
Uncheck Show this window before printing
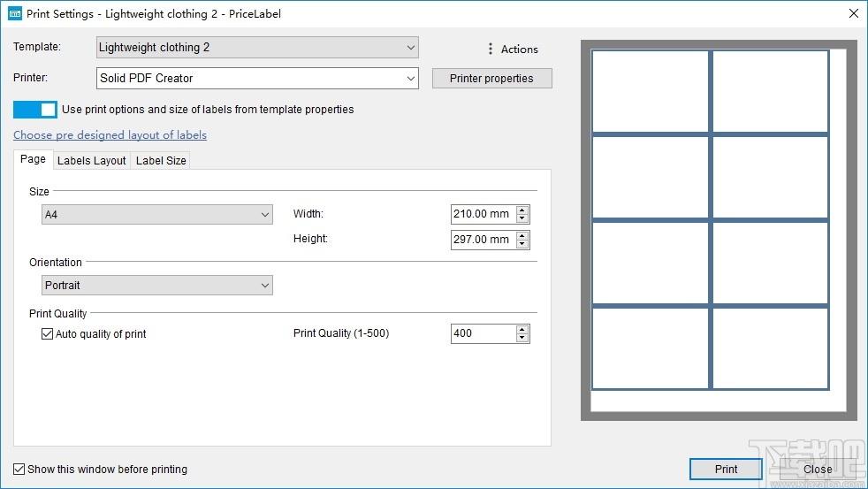(x=19, y=469)
